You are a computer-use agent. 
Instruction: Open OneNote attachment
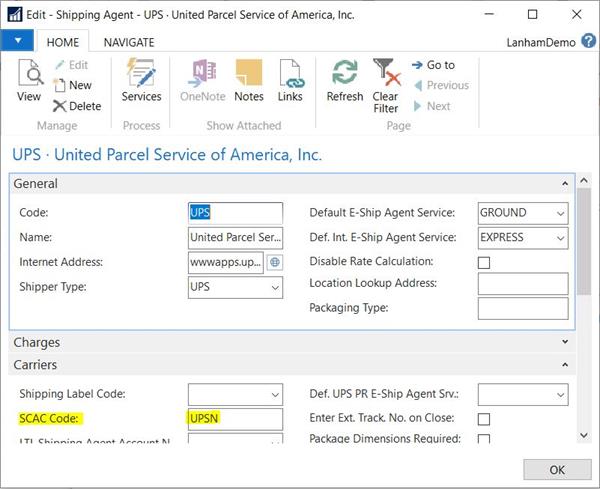pos(203,80)
